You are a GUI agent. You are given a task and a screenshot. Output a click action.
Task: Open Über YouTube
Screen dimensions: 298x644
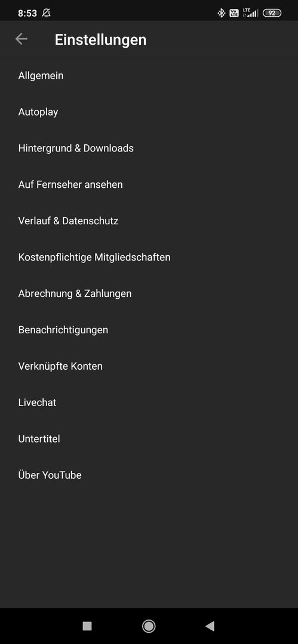pos(149,475)
